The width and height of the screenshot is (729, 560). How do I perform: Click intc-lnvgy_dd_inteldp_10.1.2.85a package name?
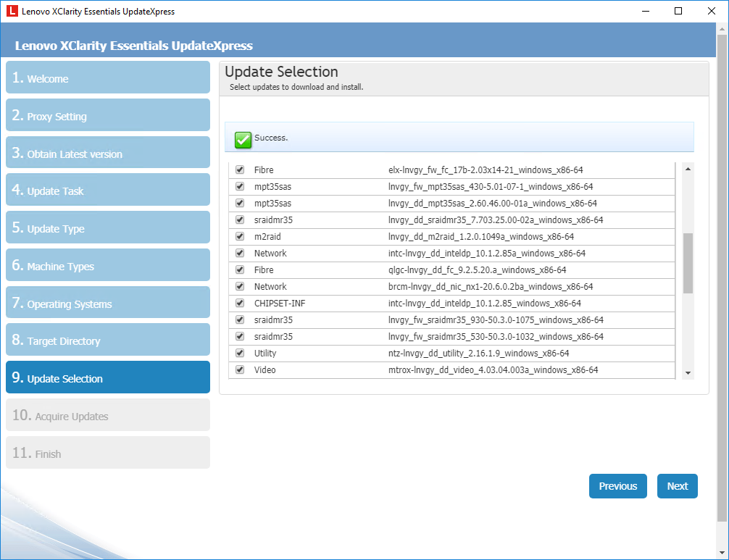(x=487, y=253)
